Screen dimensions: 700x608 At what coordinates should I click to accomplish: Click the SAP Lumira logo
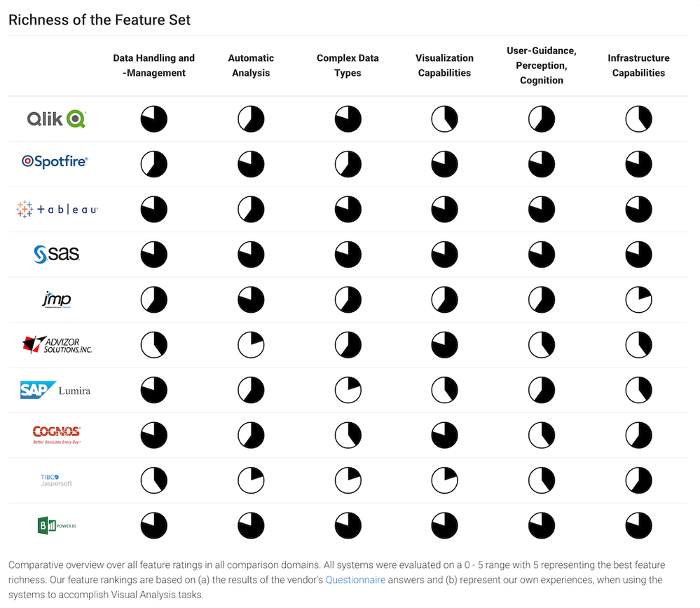pyautogui.click(x=55, y=391)
